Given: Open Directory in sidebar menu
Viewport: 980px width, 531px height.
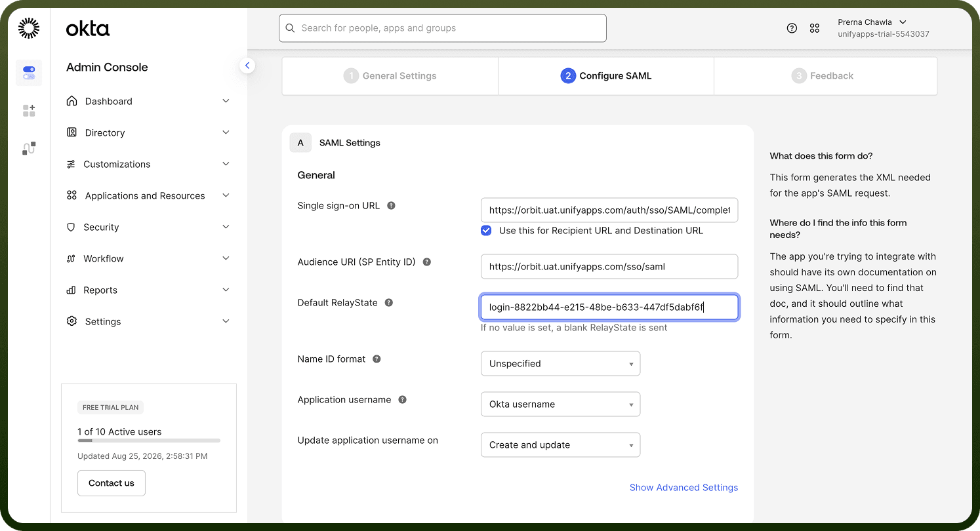Looking at the screenshot, I should pos(148,132).
